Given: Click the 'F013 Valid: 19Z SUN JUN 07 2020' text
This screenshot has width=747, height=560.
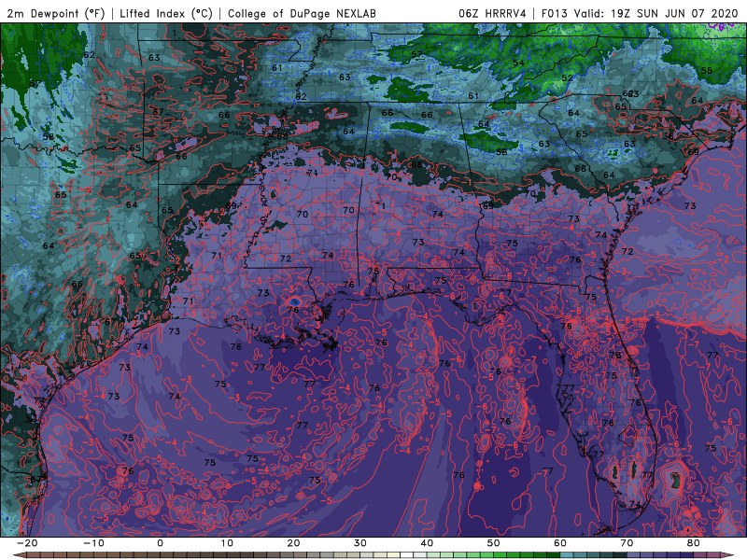Looking at the screenshot, I should click(x=640, y=13).
